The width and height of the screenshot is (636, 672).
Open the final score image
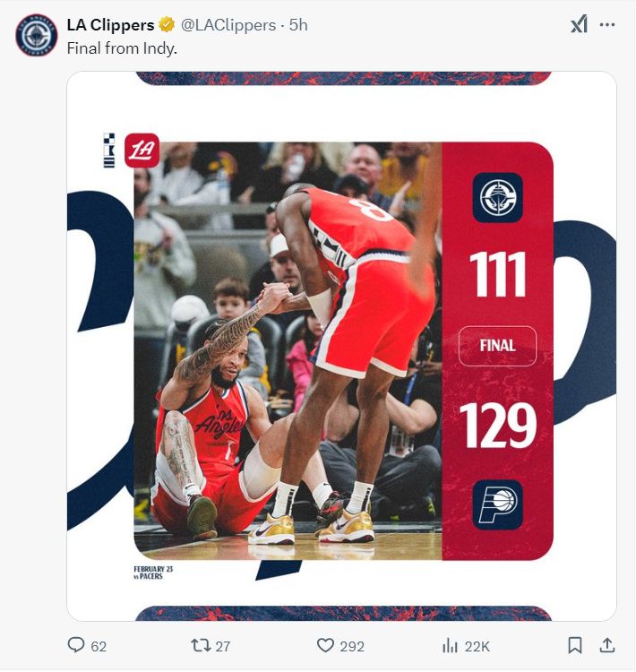coord(341,346)
